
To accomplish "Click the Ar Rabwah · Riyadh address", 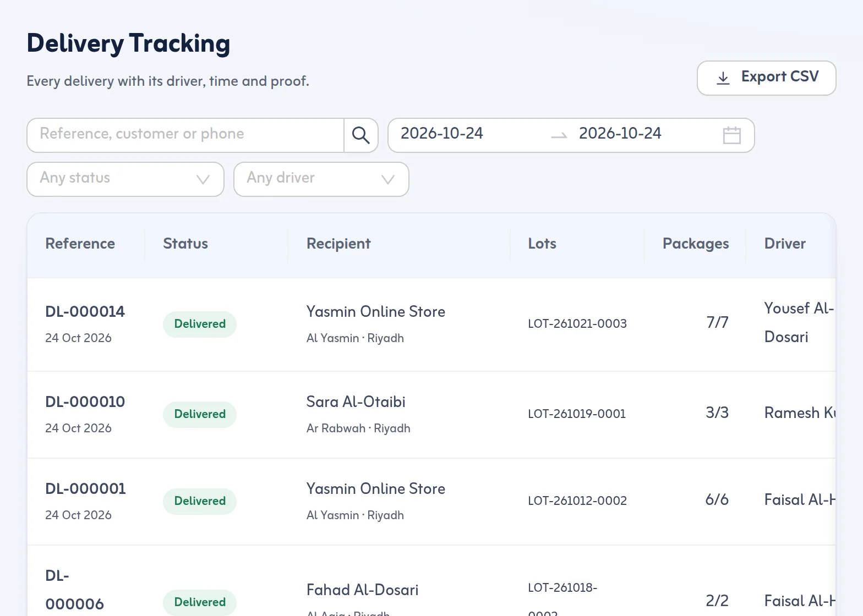I will (x=358, y=428).
